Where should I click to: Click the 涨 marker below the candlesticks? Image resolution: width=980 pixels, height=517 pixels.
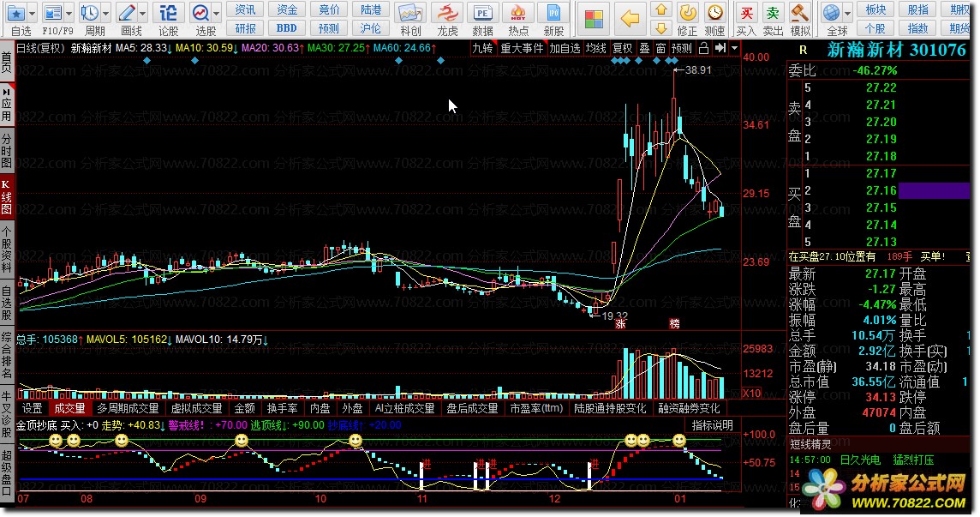pos(620,323)
